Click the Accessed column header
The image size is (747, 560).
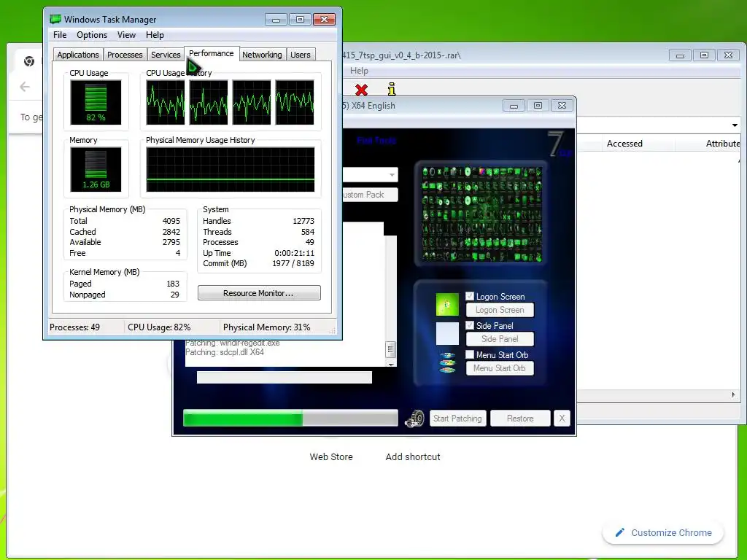click(624, 144)
